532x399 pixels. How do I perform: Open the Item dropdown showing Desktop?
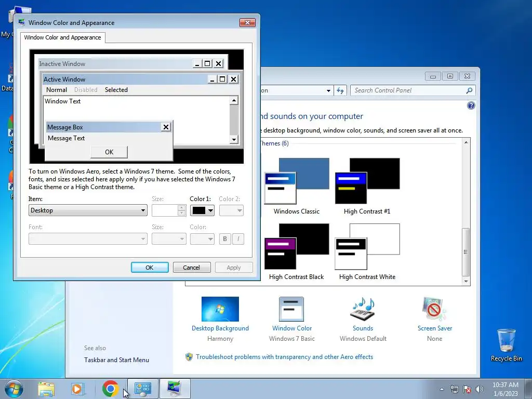point(88,210)
